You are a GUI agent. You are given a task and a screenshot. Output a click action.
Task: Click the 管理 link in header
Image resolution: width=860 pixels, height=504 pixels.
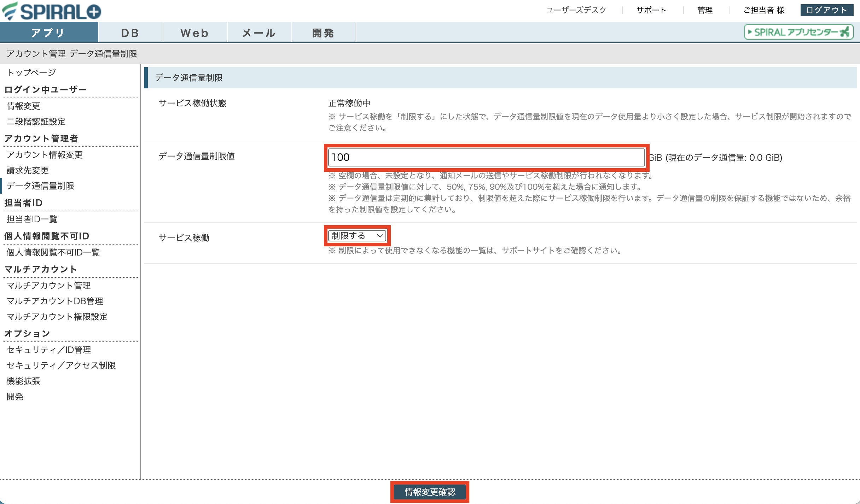(705, 10)
